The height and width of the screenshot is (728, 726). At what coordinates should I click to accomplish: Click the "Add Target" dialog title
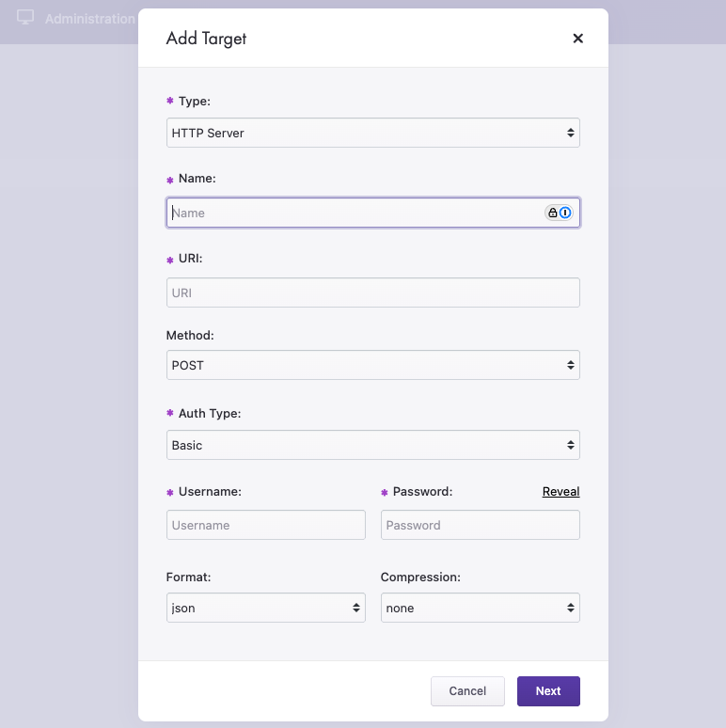[206, 39]
